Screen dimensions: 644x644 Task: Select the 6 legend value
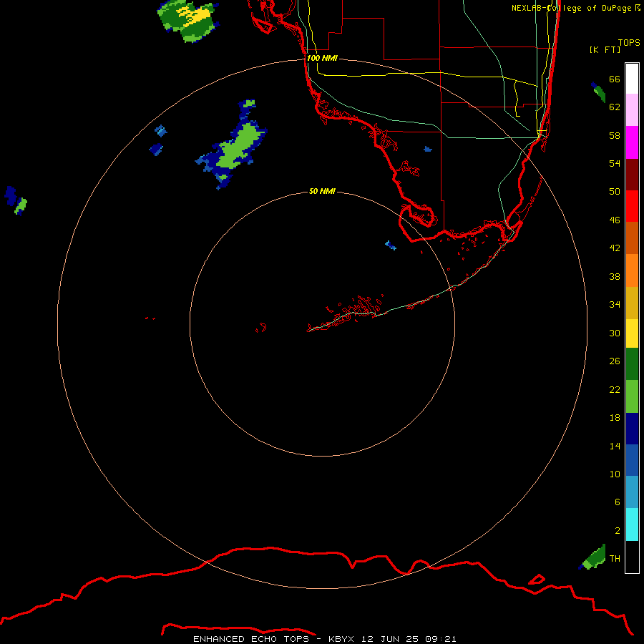pos(617,502)
